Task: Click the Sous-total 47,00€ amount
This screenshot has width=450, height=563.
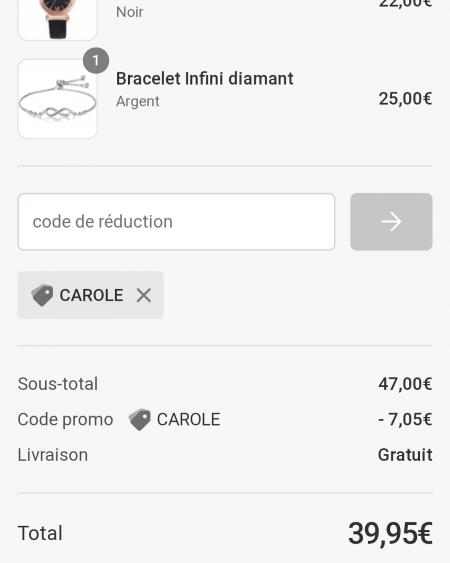Action: (x=405, y=384)
